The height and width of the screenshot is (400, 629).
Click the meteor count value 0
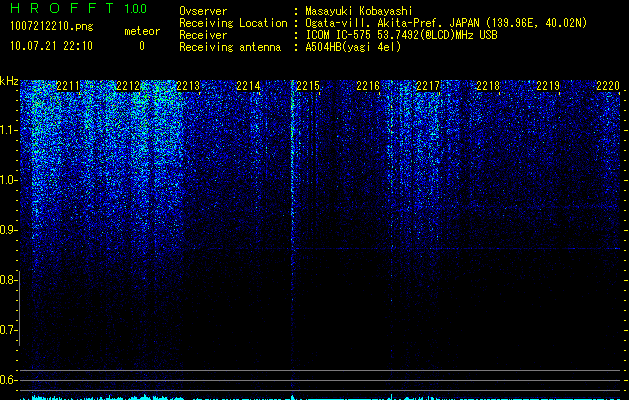[x=142, y=46]
